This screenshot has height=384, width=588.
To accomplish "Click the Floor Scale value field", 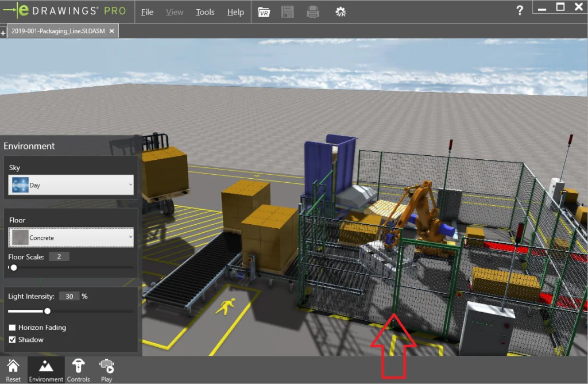I will click(59, 257).
